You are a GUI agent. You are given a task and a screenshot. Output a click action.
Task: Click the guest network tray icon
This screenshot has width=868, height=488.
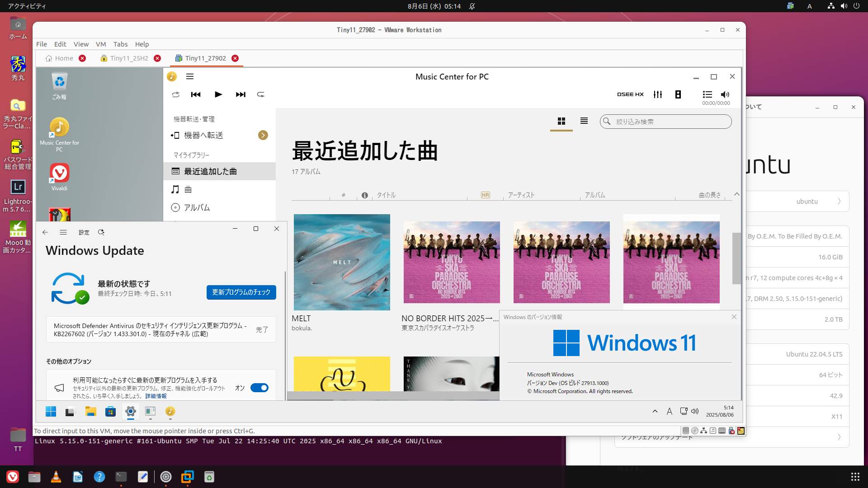click(x=684, y=411)
